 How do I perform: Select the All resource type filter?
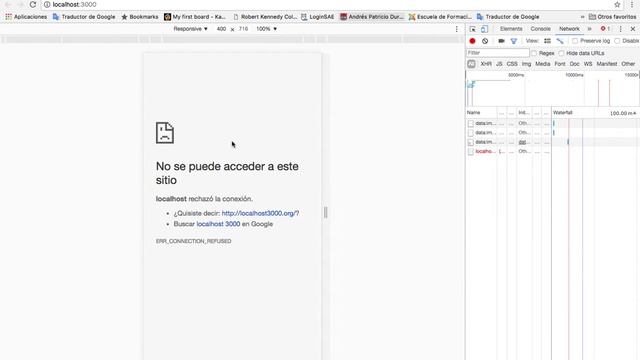pyautogui.click(x=471, y=64)
